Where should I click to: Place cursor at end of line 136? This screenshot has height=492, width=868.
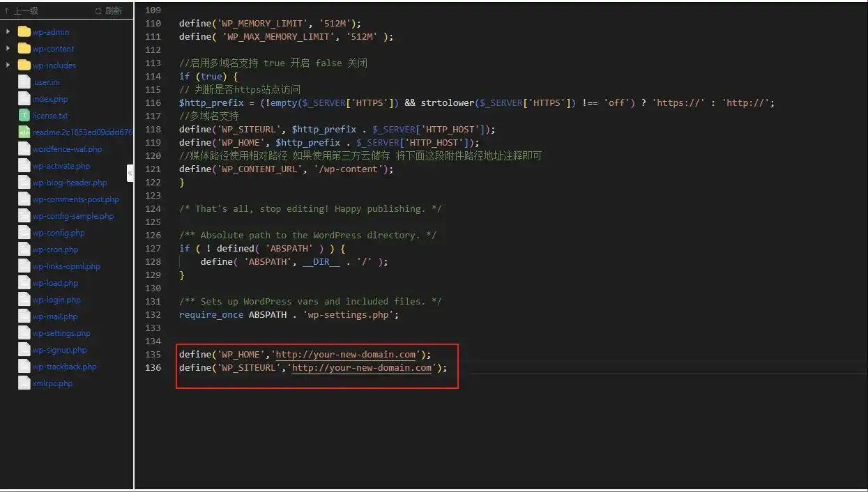448,368
